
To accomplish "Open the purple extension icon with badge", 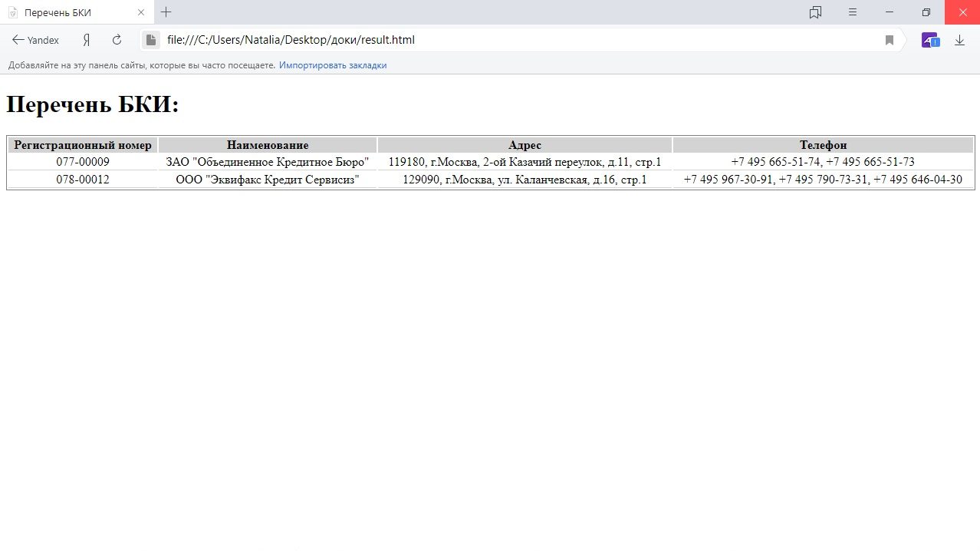I will tap(929, 40).
